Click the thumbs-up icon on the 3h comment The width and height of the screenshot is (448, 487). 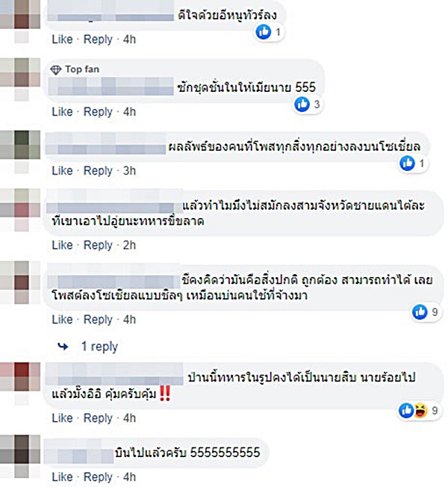tap(408, 163)
